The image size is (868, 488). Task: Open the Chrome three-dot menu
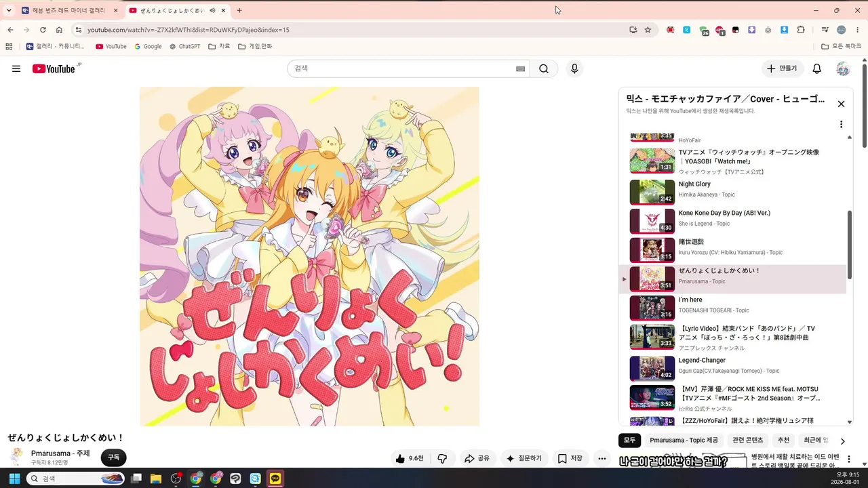pos(858,30)
